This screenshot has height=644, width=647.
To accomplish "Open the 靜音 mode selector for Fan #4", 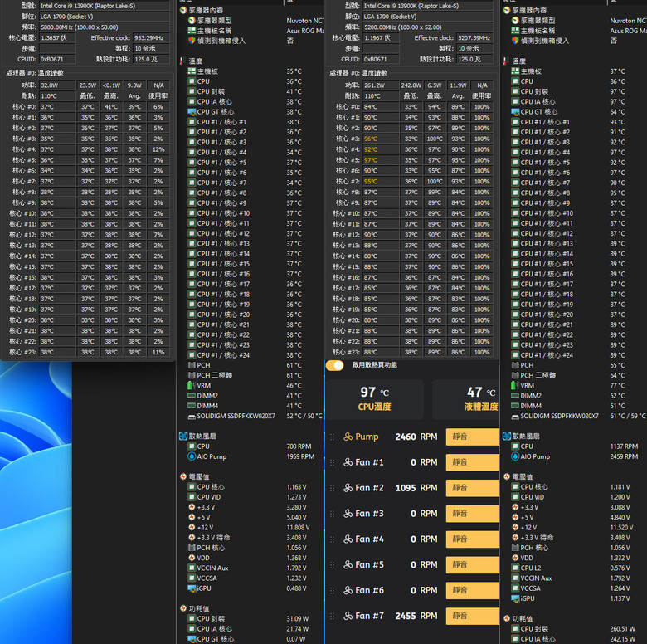I will (x=473, y=539).
